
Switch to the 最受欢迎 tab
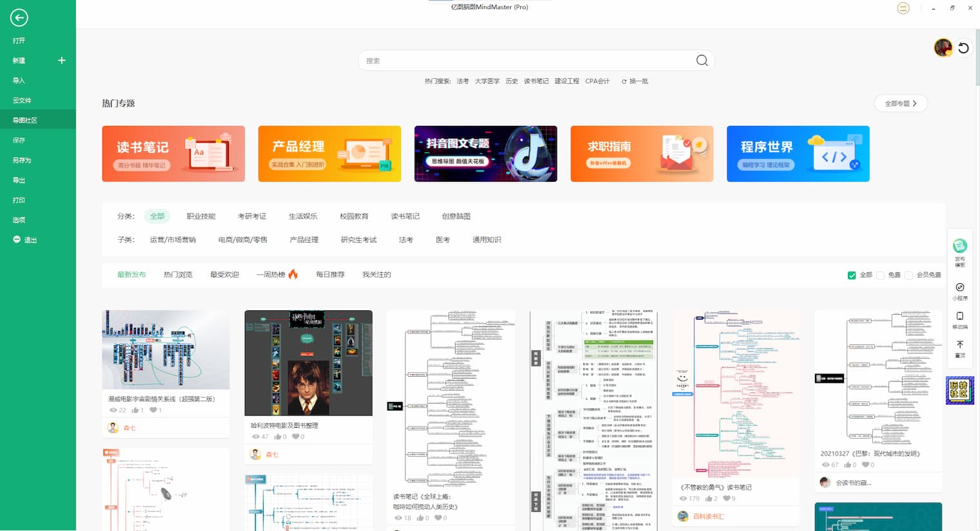point(224,275)
